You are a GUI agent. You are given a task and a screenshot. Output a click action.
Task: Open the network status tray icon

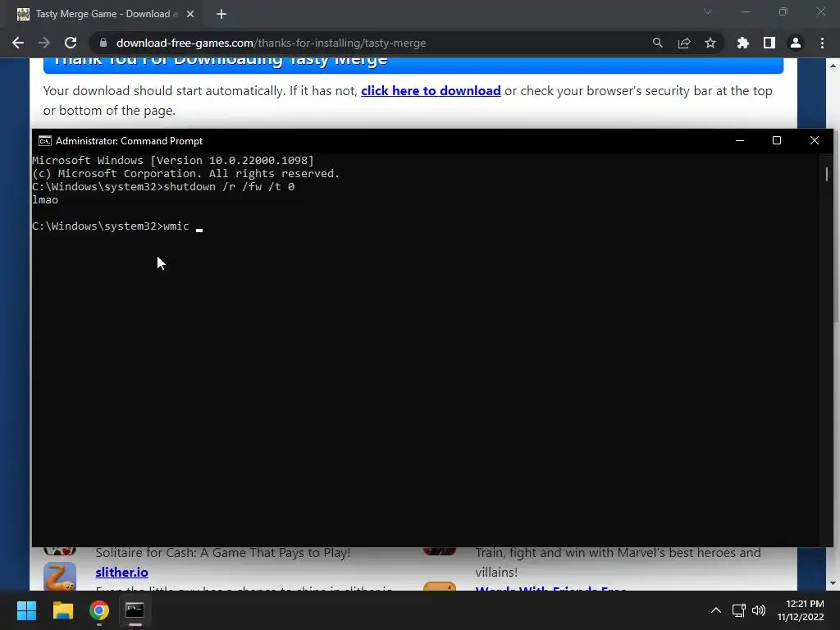[x=739, y=610]
